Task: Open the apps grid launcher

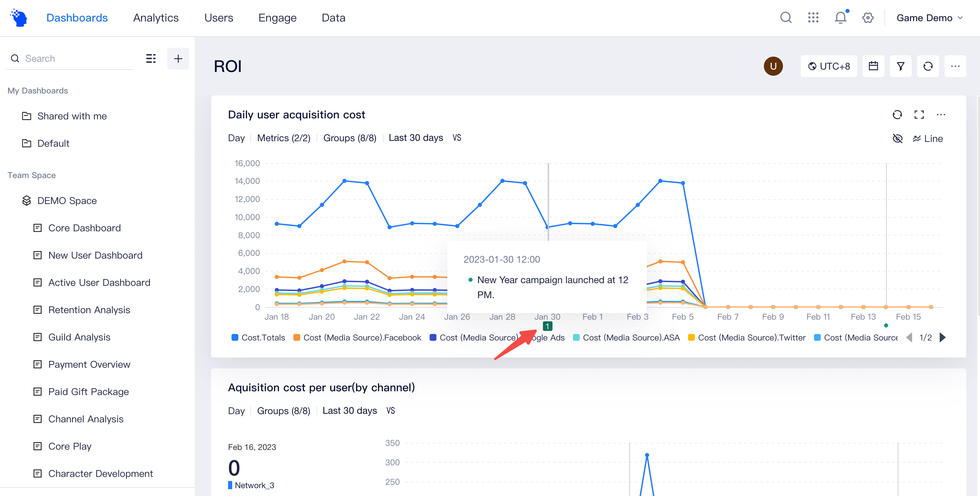Action: tap(813, 17)
